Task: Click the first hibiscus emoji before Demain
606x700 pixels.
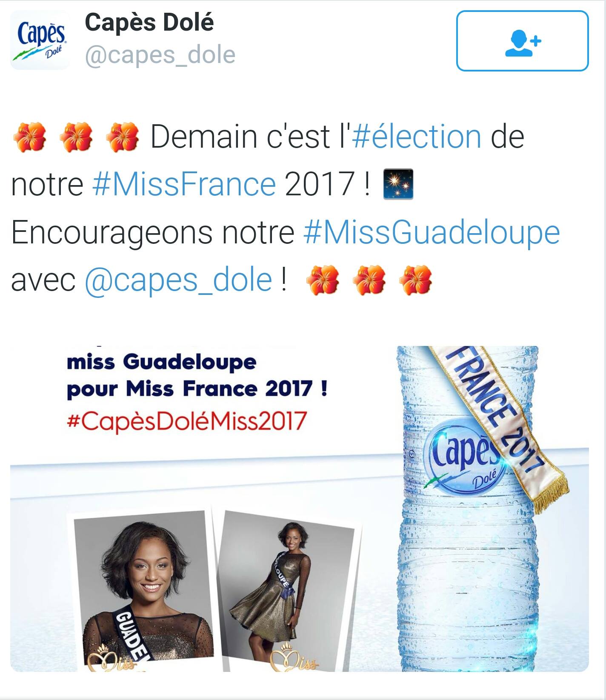Action: point(30,137)
